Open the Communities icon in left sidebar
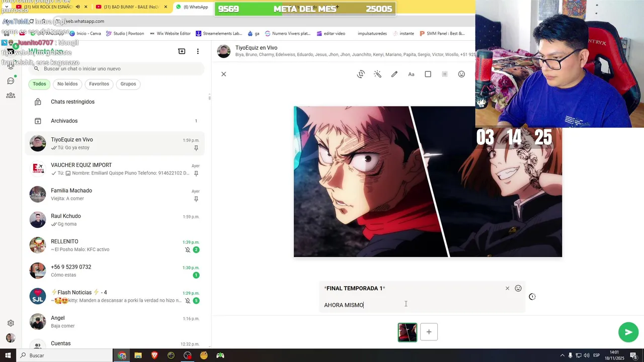644x362 pixels. tap(11, 95)
